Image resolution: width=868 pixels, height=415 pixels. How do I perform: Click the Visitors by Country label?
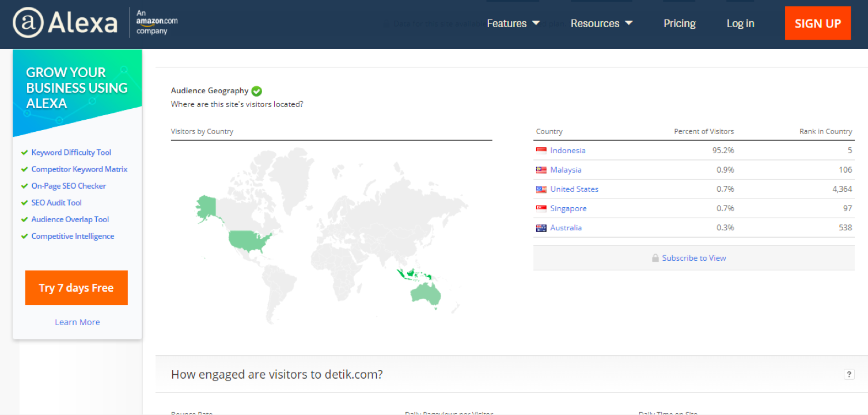(202, 131)
